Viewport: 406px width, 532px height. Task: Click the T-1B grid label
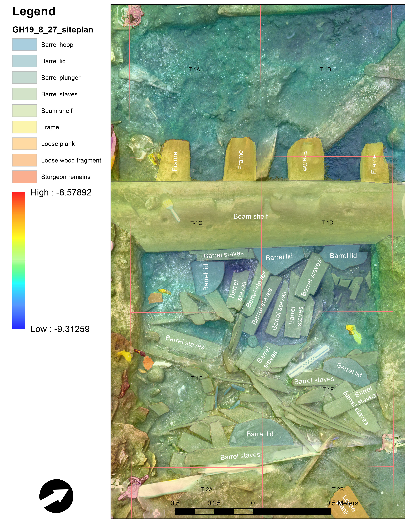(x=325, y=69)
